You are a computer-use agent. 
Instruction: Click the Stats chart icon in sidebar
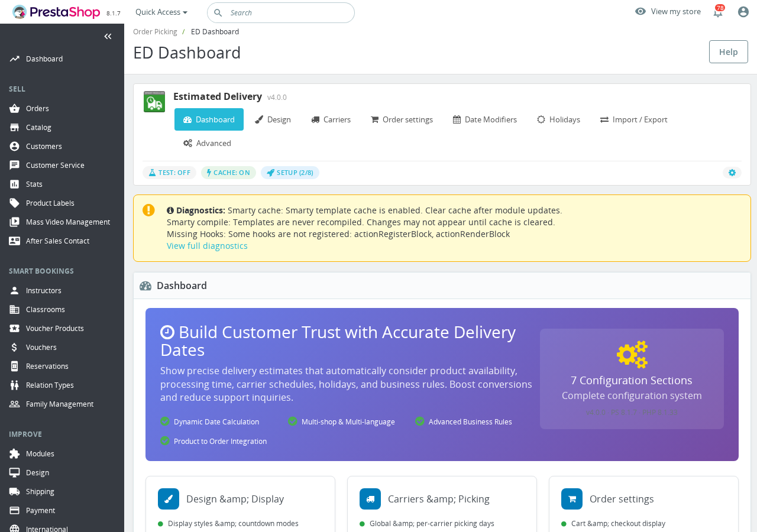15,184
